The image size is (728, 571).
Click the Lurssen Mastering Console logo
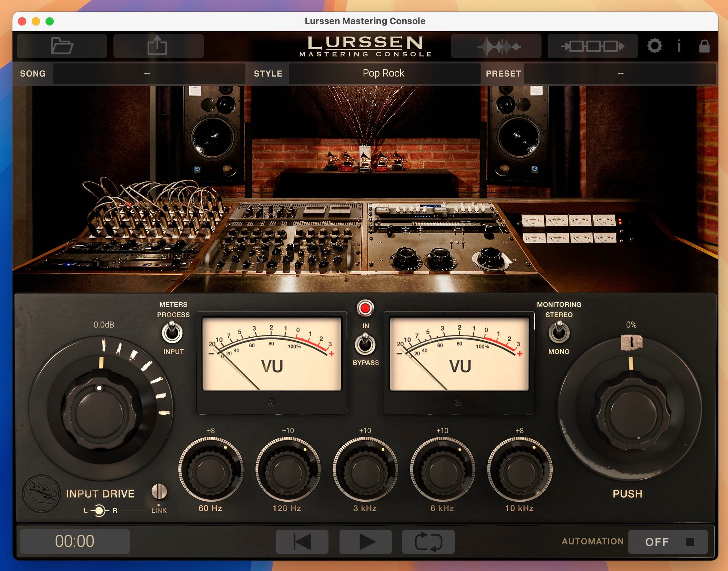[365, 46]
